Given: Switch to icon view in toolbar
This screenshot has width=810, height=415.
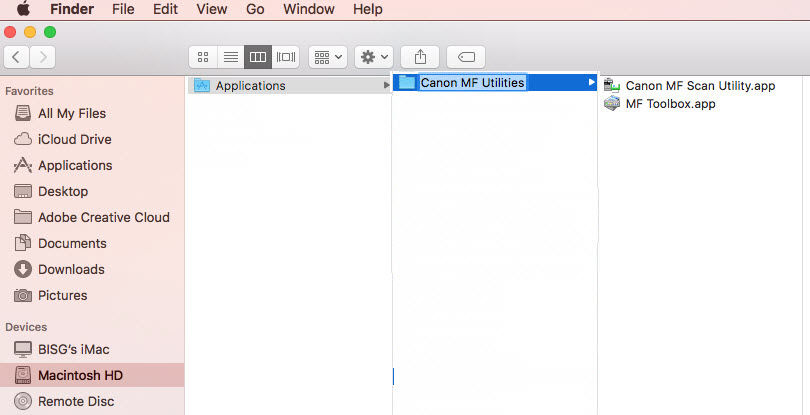Looking at the screenshot, I should [203, 57].
